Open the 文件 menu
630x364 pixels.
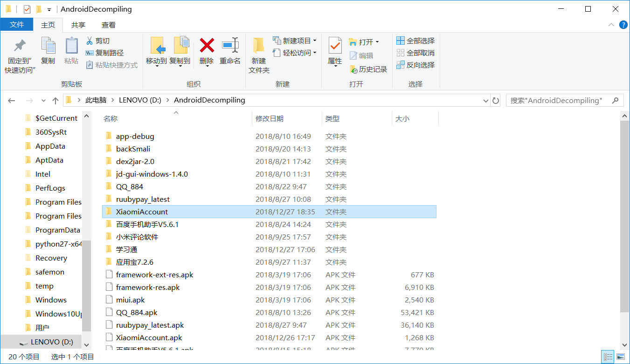pos(17,25)
